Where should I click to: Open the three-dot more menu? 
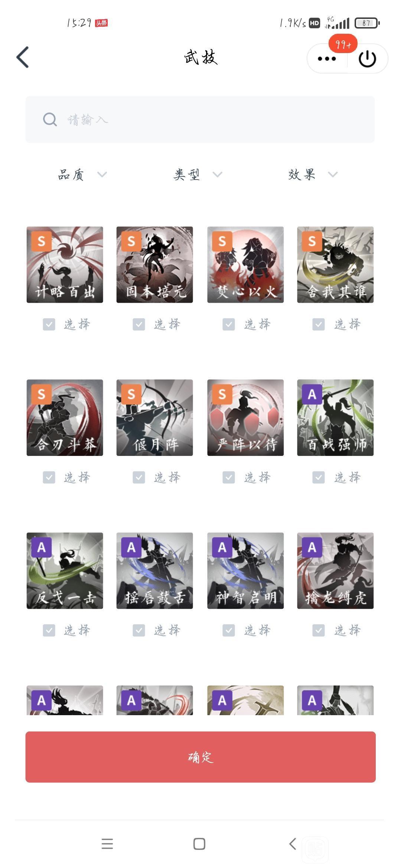[327, 59]
